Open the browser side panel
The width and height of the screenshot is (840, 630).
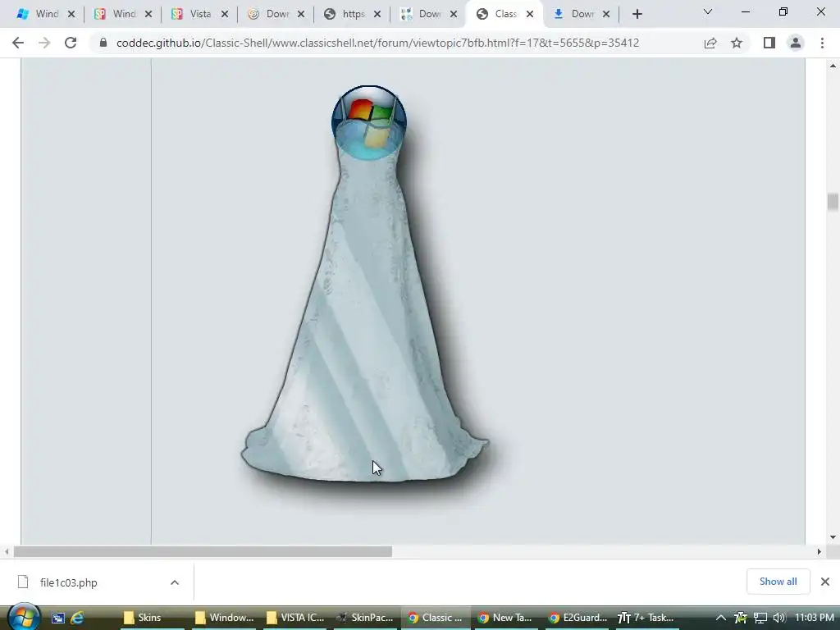[x=769, y=43]
